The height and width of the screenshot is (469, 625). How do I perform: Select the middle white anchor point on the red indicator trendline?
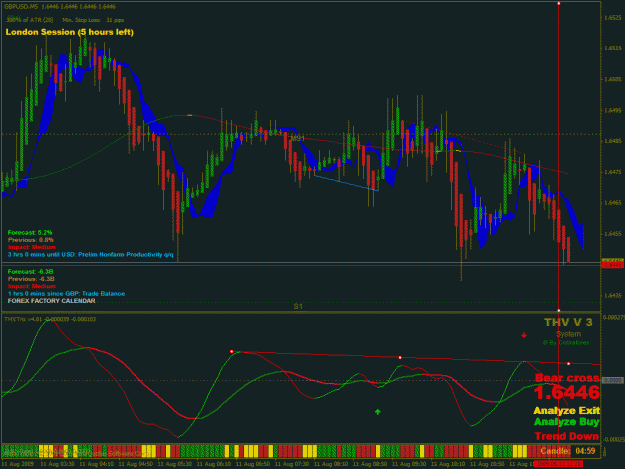coord(400,357)
